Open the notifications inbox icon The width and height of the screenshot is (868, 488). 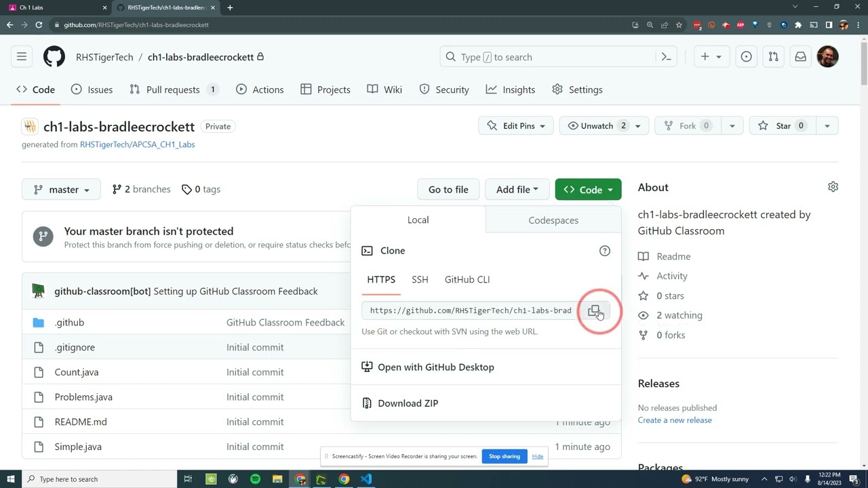coord(800,57)
